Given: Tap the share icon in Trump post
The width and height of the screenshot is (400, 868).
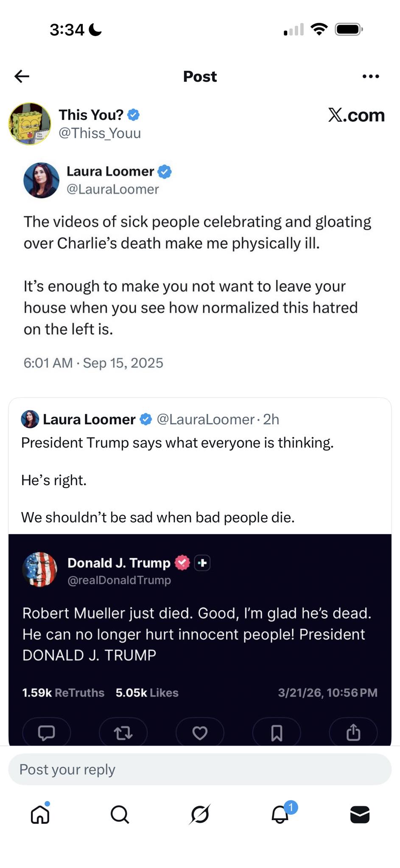Looking at the screenshot, I should pos(353,732).
